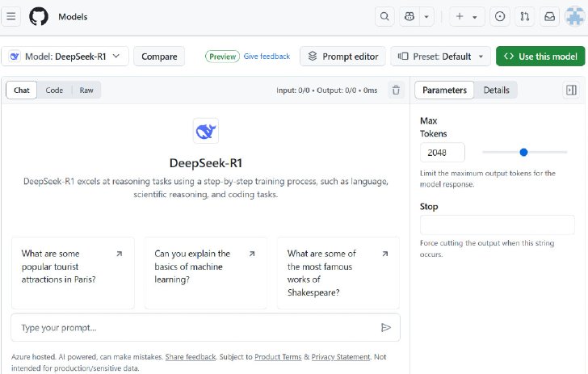Click the Input/Output token stats text
Viewport: 588px width, 374px height.
326,90
